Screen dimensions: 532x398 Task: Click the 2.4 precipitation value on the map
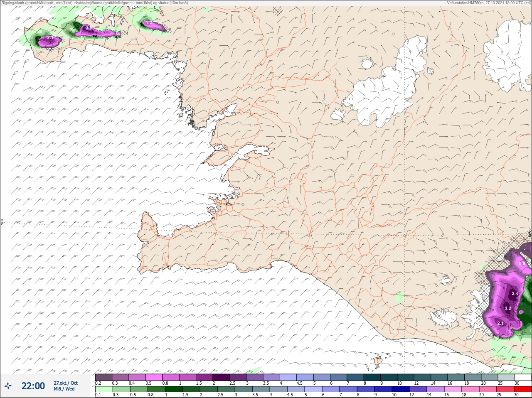click(515, 293)
